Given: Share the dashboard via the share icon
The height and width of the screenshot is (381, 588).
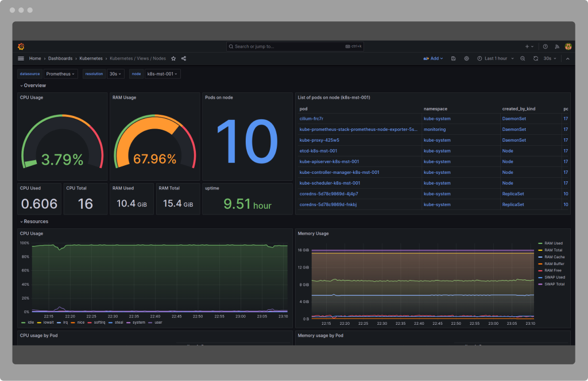Looking at the screenshot, I should (x=183, y=58).
